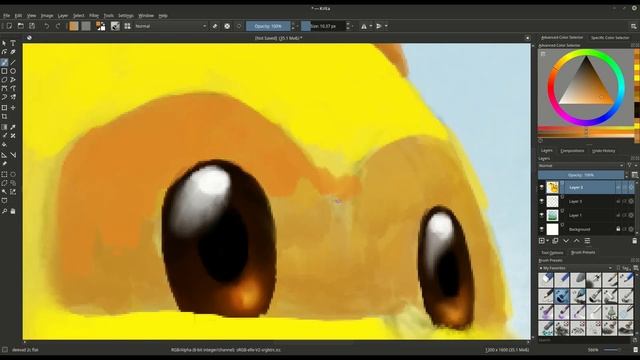Increase brush size with spinner arrow
Screen dimensions: 640x360
click(x=348, y=24)
